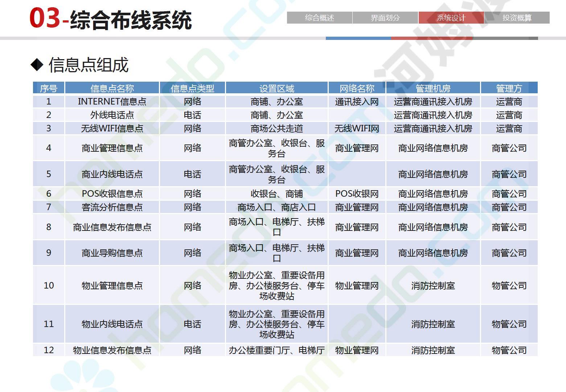Click the 外线电话点 cell
Viewport: 566px width, 392px height.
pos(112,115)
